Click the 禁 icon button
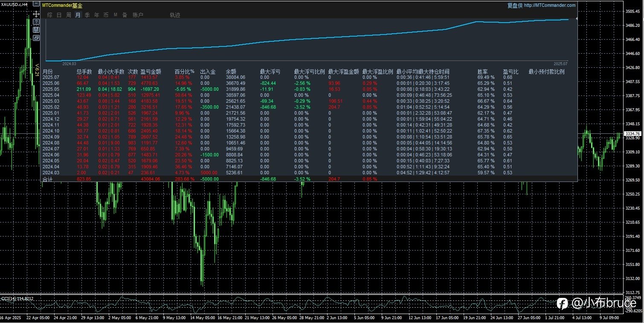The image size is (644, 323). 36,30
